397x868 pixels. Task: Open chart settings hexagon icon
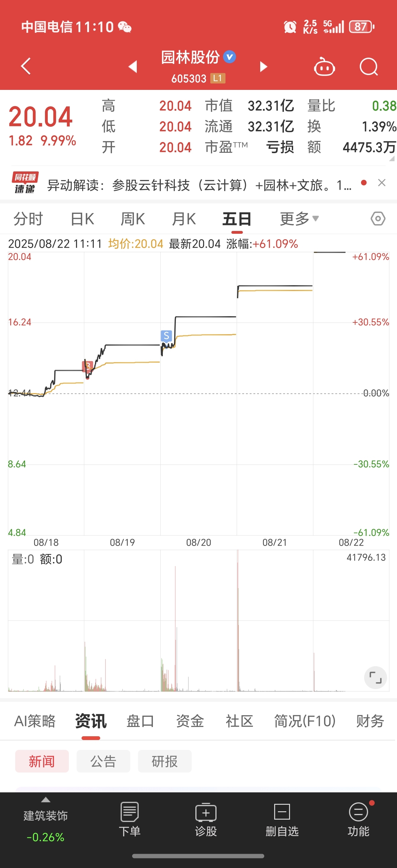click(378, 219)
